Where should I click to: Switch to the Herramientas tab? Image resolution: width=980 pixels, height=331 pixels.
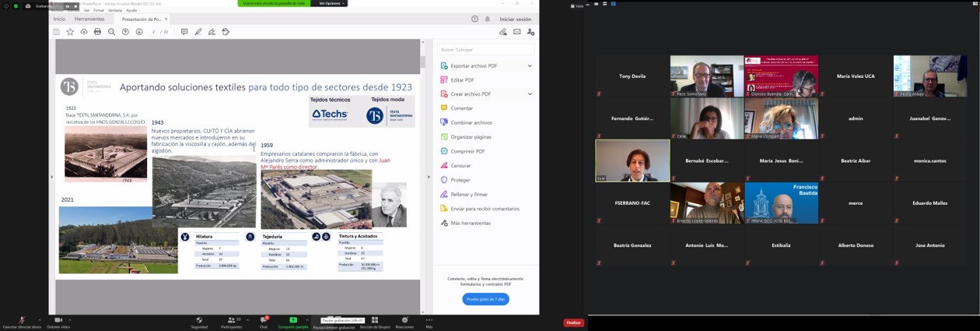[x=89, y=19]
